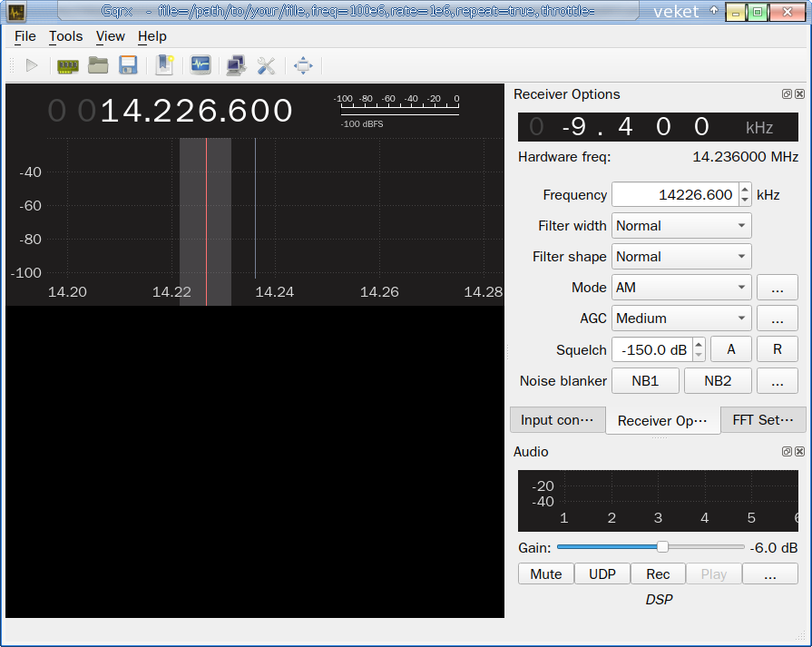Increase Squelch level with up arrow
Viewport: 812px width, 647px height.
coord(699,344)
